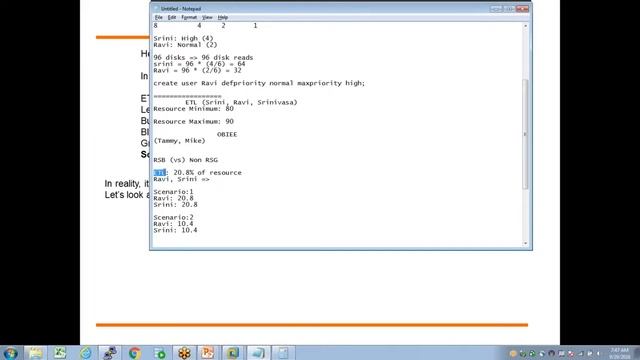This screenshot has width=640, height=360.
Task: Click the 'Ravi: 20.8' line
Action: (173, 198)
